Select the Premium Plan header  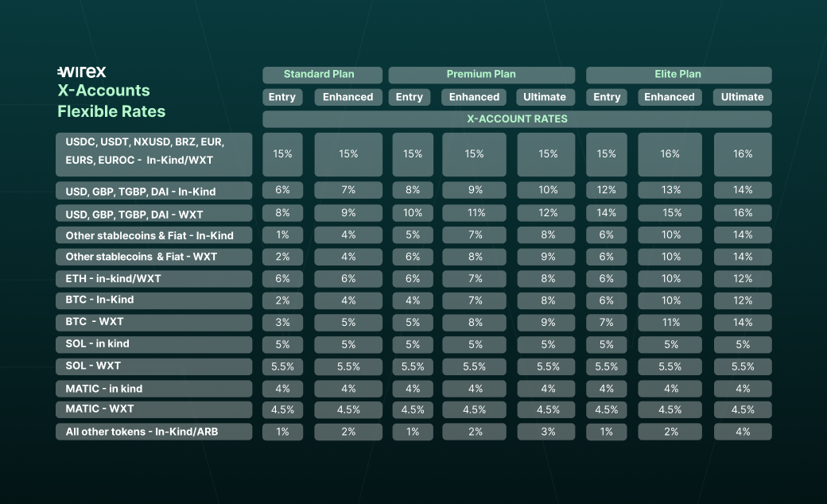coord(482,75)
